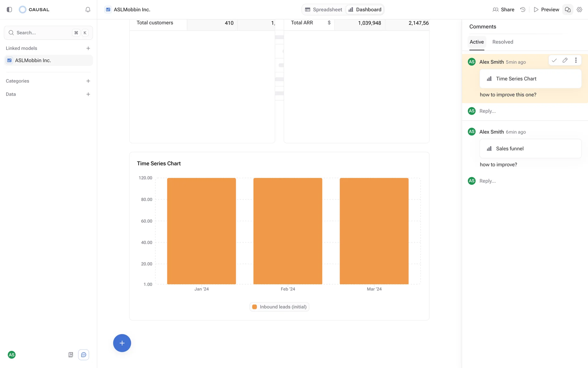Open the chat support icon at bottom
The image size is (588, 368).
click(84, 355)
